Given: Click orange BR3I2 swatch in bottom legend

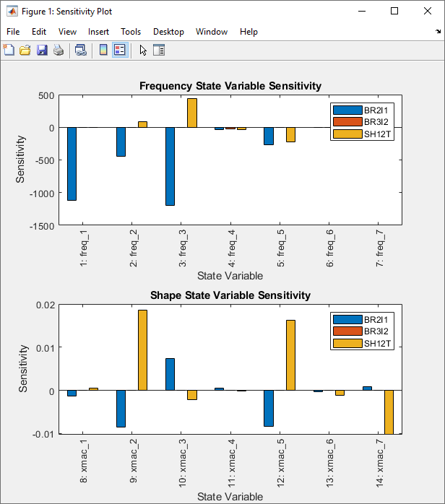Looking at the screenshot, I should [x=347, y=331].
